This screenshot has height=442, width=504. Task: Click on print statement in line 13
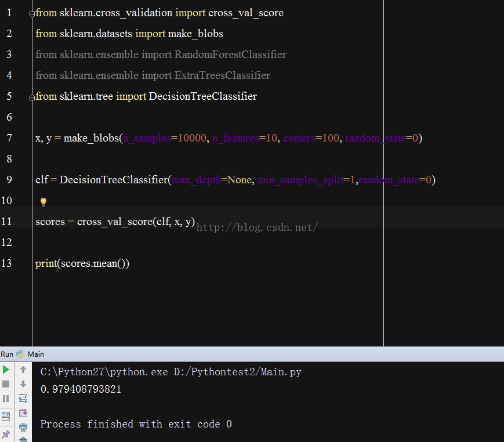point(82,263)
